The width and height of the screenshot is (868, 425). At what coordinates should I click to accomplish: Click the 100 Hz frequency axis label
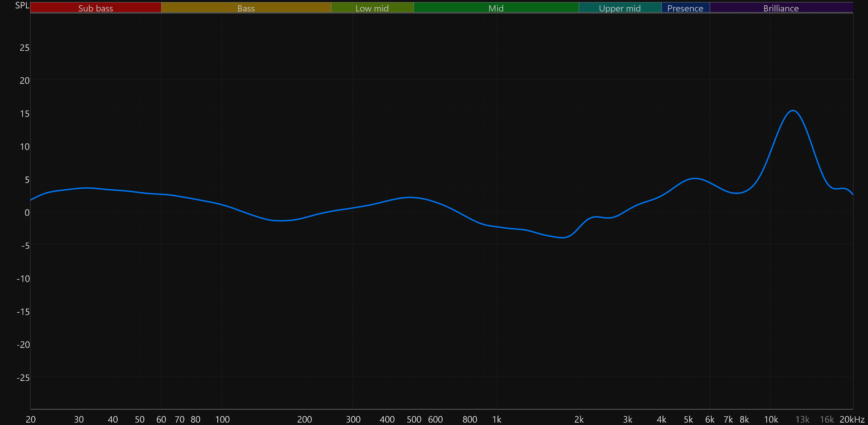click(222, 419)
